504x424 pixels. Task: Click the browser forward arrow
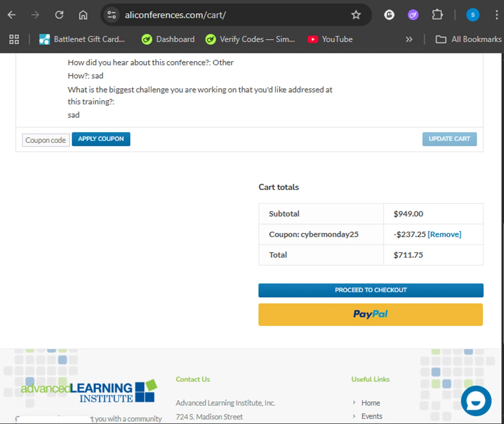click(35, 15)
